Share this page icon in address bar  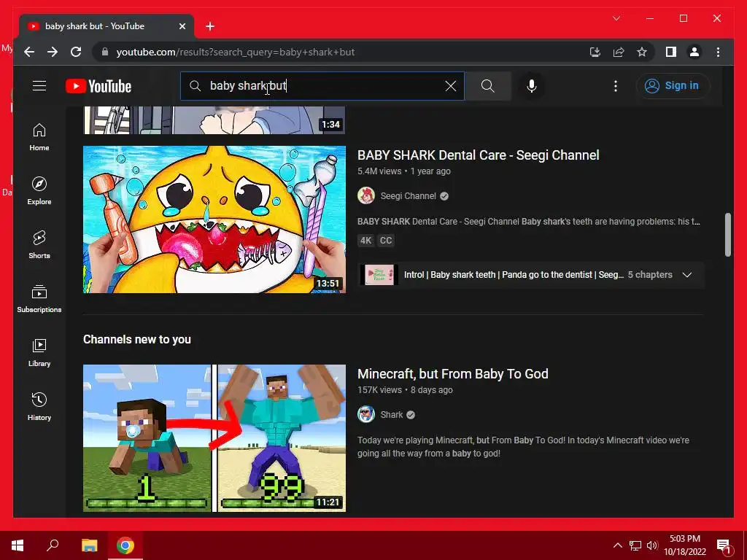pos(619,52)
